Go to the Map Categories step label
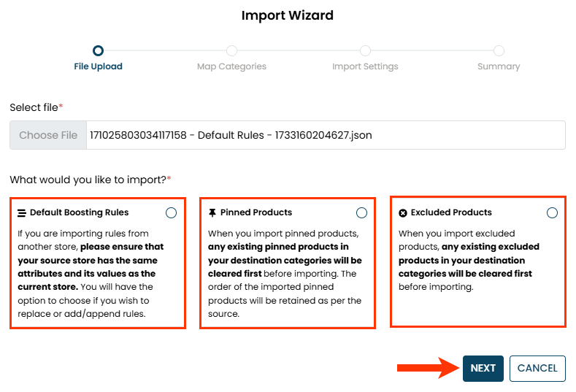The width and height of the screenshot is (576, 392). (x=231, y=66)
